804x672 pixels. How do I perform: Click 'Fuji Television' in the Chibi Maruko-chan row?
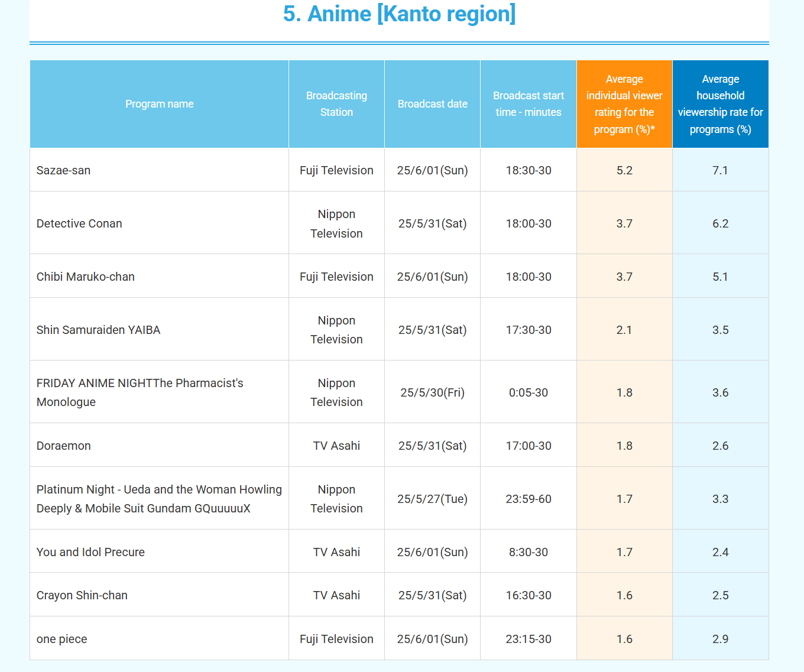tap(336, 277)
